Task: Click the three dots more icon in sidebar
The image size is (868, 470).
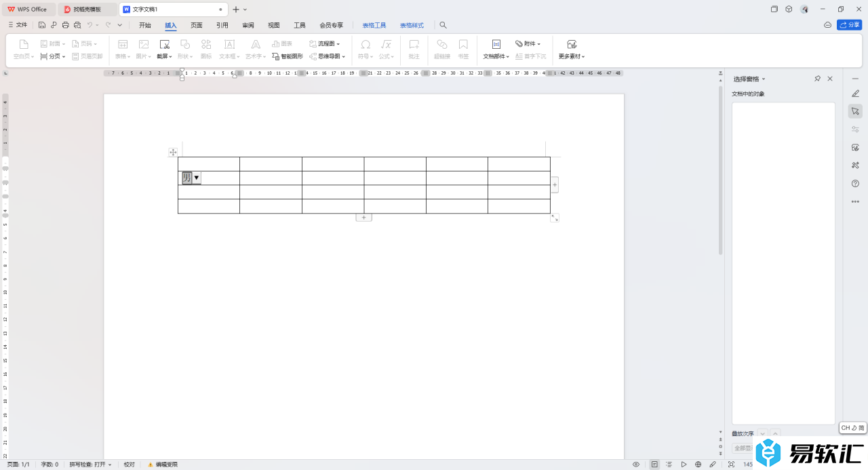Action: click(x=855, y=201)
